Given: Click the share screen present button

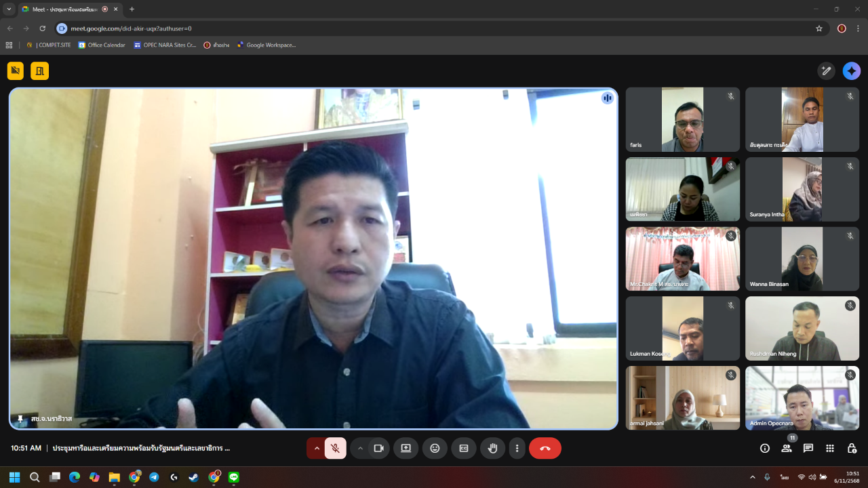Looking at the screenshot, I should (406, 448).
